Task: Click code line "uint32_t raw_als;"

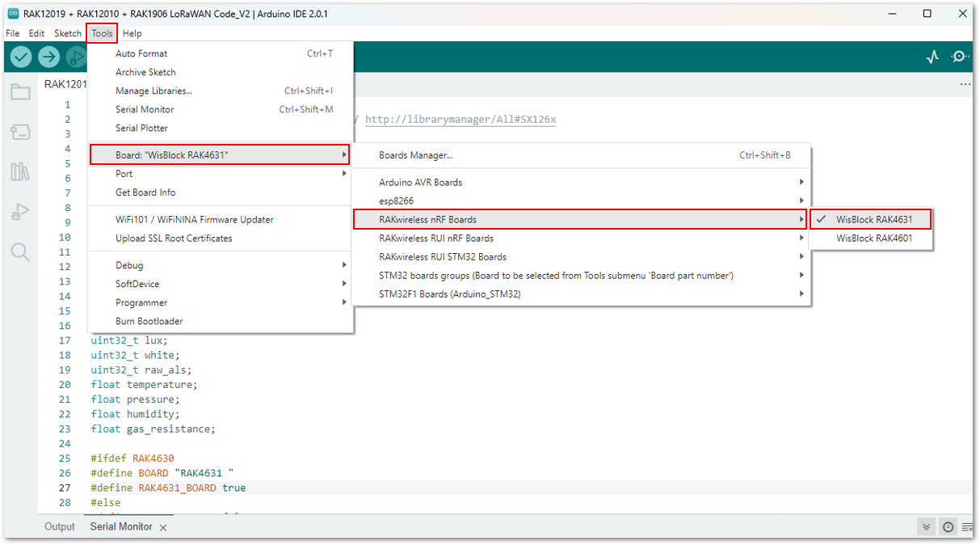Action: click(x=141, y=370)
